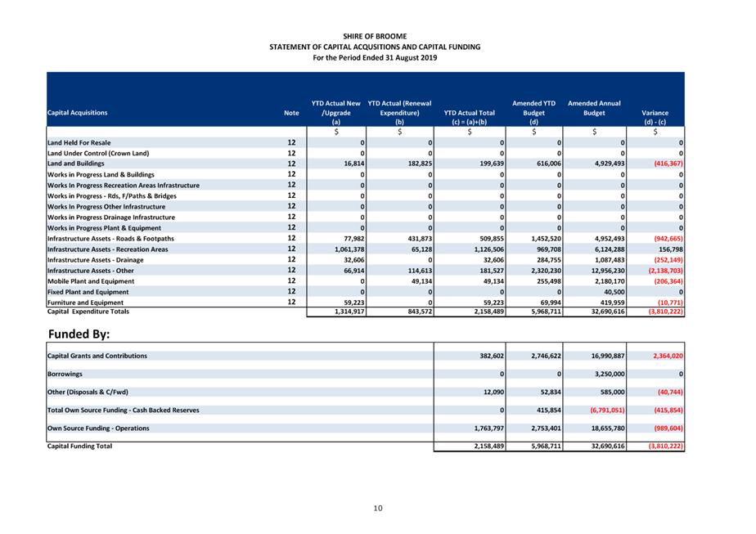
Task: Click Recreation Areas variance 156,798
Action: pos(671,249)
